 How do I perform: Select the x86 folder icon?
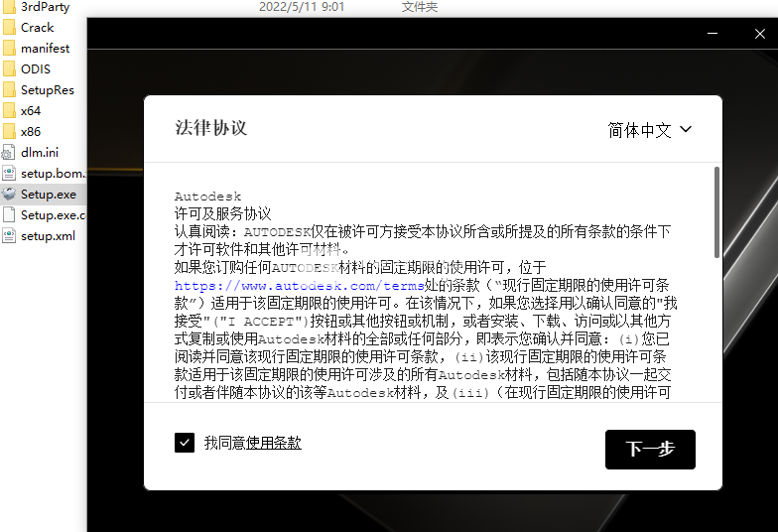(x=9, y=131)
